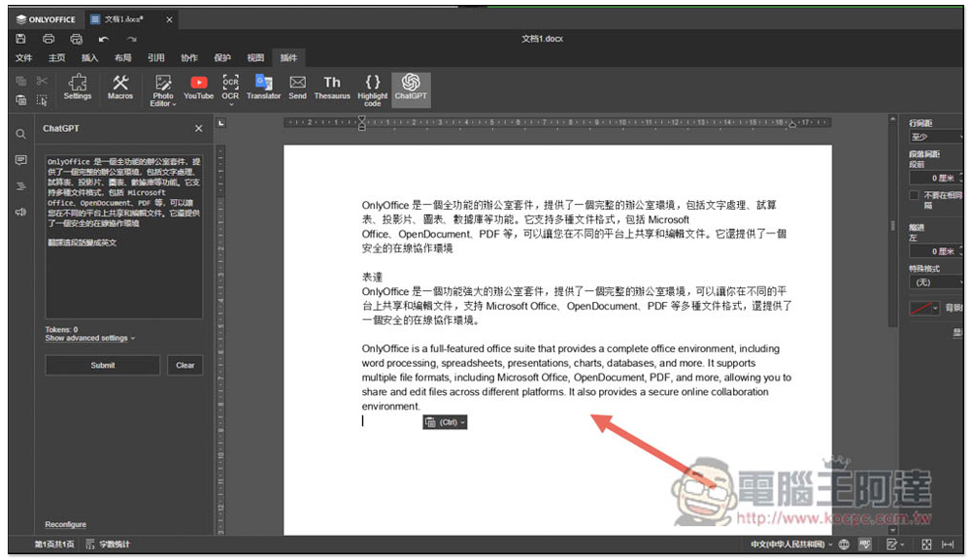Click the ChatGPT prompt text area
The width and height of the screenshot is (971, 560).
(x=124, y=237)
